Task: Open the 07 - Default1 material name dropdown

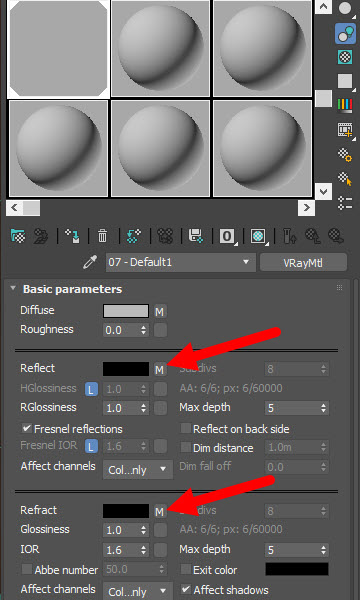Action: pos(181,262)
